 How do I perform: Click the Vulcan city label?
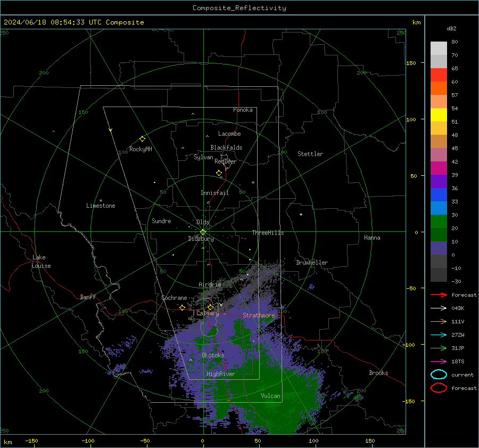[270, 396]
